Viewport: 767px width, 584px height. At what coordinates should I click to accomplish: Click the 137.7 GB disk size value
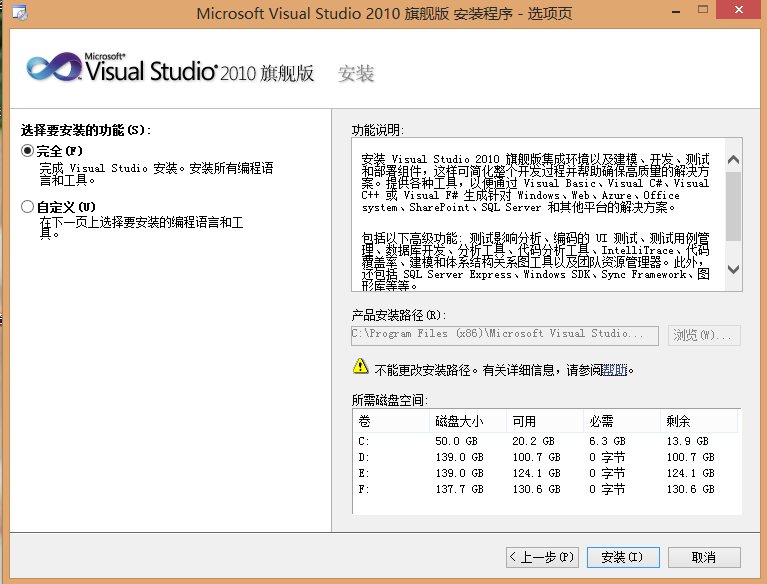(x=459, y=489)
